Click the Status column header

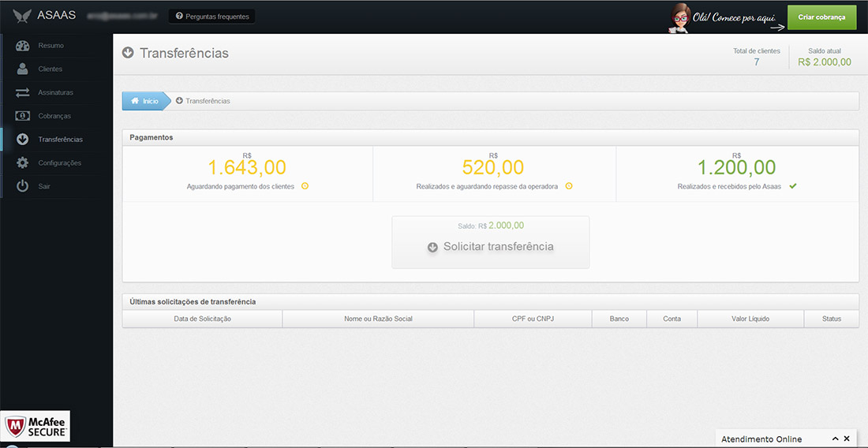pos(832,319)
